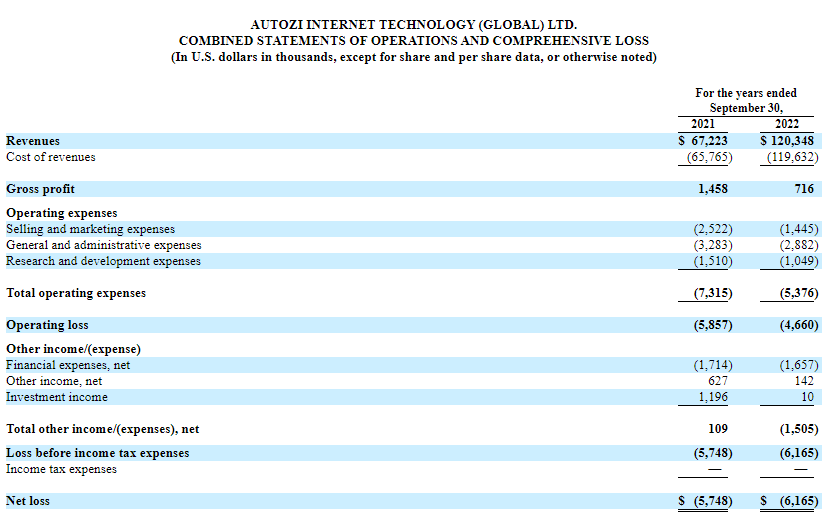Click the 2022 revenues value 120,348
Viewport: 828px width, 518px height.
click(x=792, y=141)
